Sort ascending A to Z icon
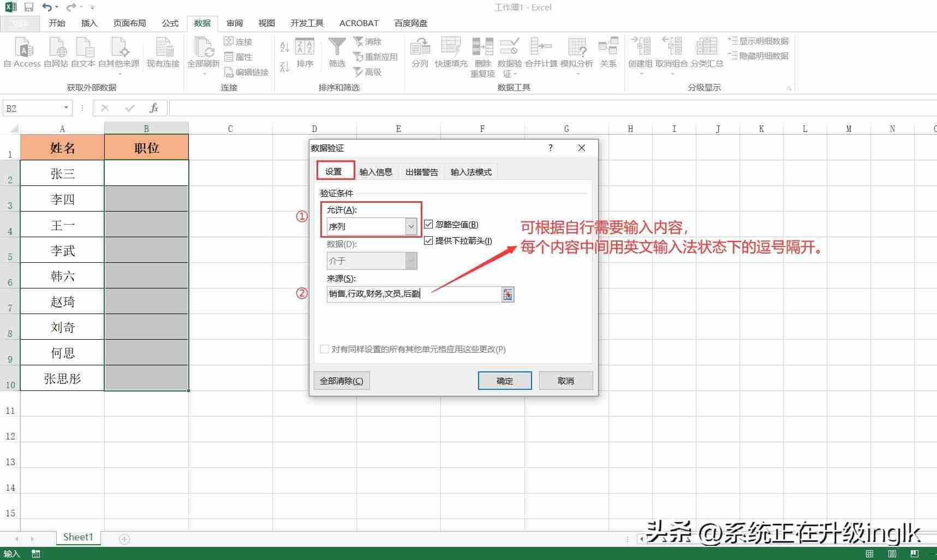 click(x=284, y=46)
